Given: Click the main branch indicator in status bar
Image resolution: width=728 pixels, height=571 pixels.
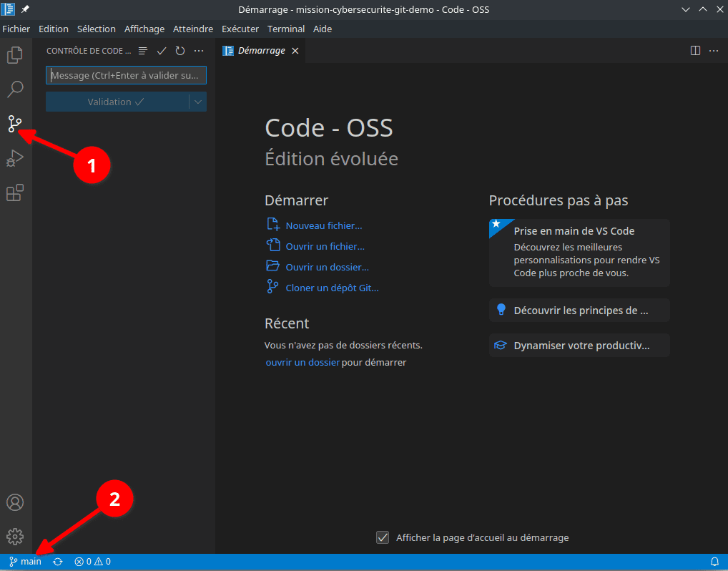Looking at the screenshot, I should (x=24, y=561).
